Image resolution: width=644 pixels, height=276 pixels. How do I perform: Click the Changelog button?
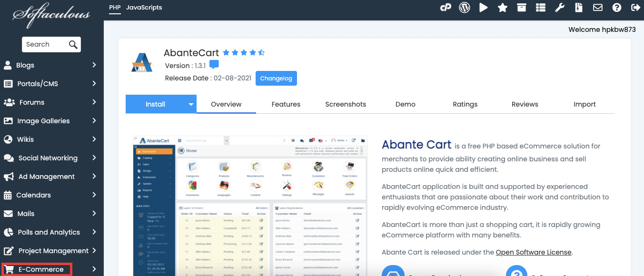coord(276,78)
